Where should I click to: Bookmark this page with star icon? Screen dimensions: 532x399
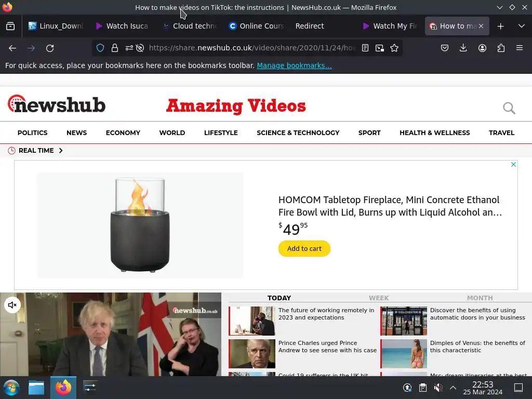394,48
